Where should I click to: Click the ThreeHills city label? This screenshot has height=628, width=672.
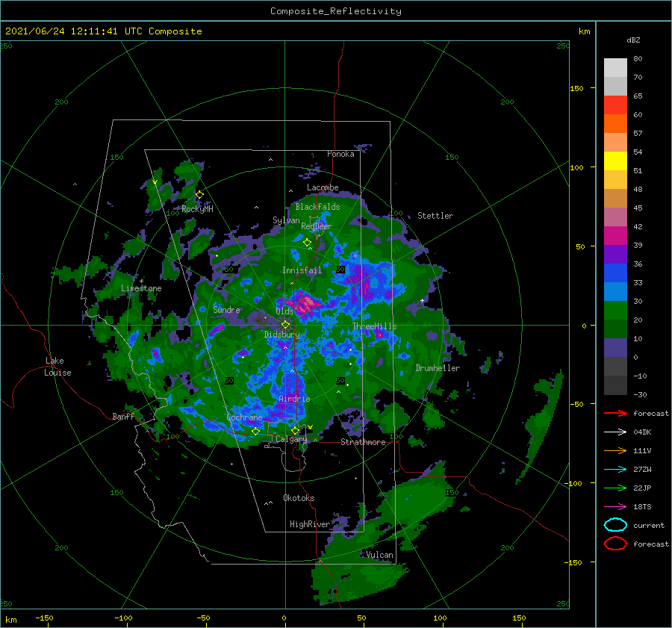374,326
